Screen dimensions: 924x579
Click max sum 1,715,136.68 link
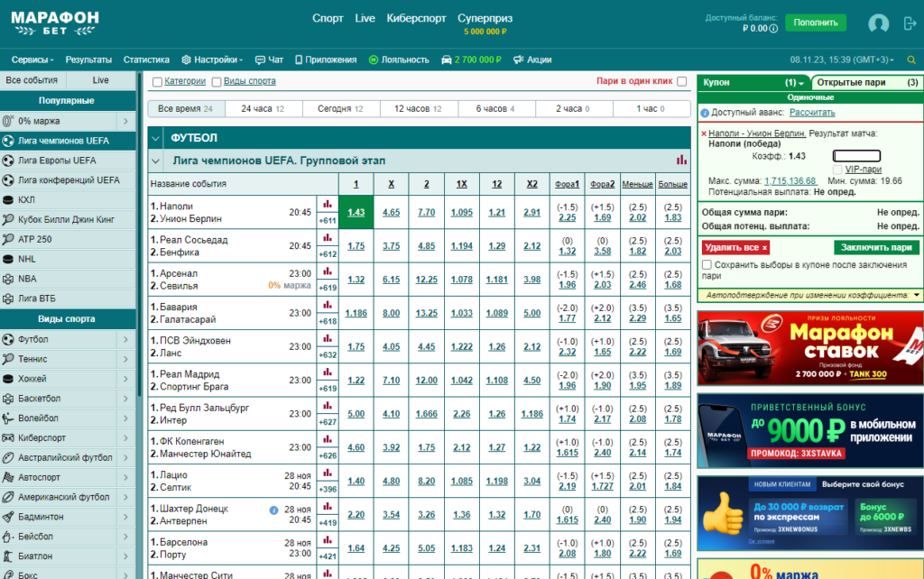pyautogui.click(x=790, y=181)
